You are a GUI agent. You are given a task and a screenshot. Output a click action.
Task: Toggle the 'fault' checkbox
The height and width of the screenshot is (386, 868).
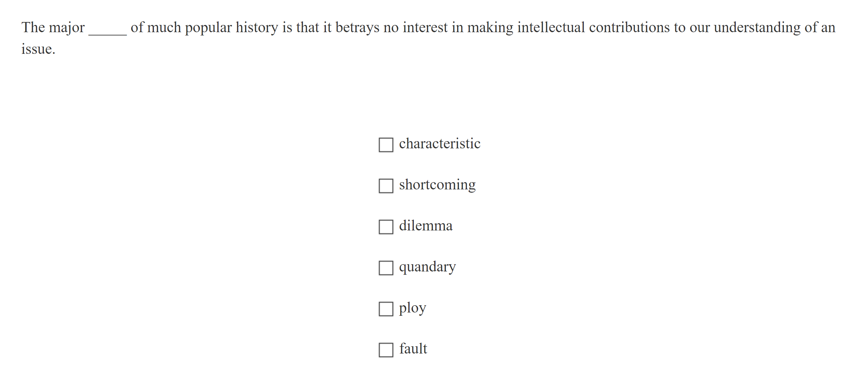coord(386,350)
